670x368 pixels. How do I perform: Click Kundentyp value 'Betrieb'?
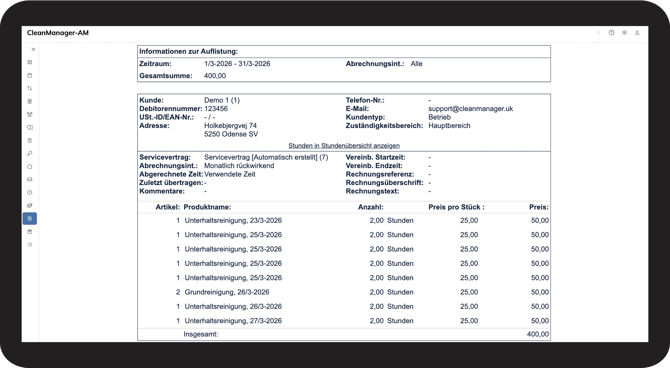(x=439, y=117)
